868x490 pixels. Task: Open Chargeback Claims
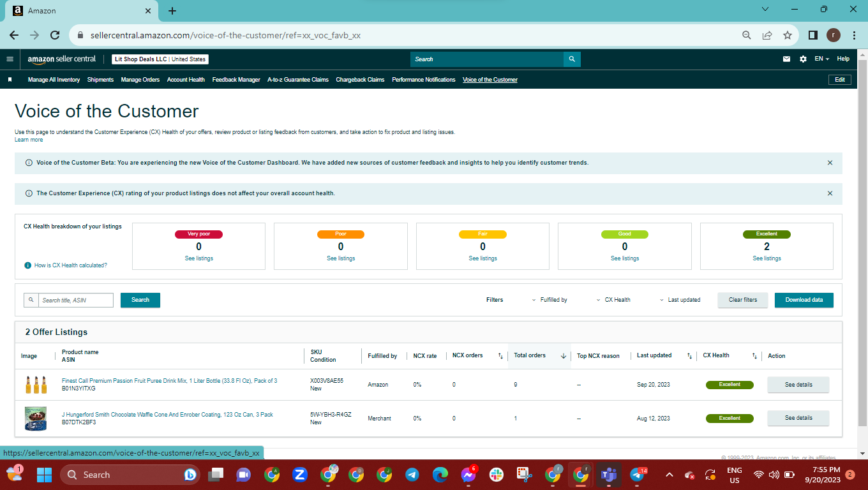tap(361, 80)
